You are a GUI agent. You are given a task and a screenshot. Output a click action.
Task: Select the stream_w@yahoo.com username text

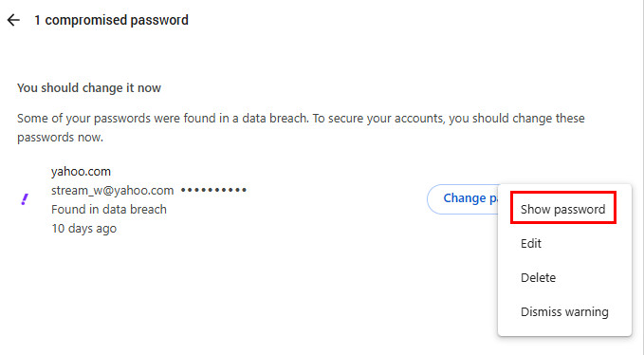tap(112, 190)
